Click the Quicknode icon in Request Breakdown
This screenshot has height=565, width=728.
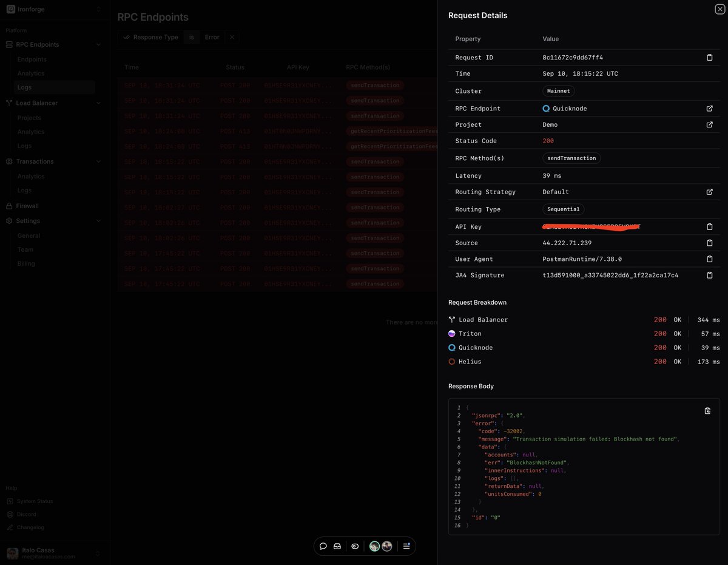(451, 348)
